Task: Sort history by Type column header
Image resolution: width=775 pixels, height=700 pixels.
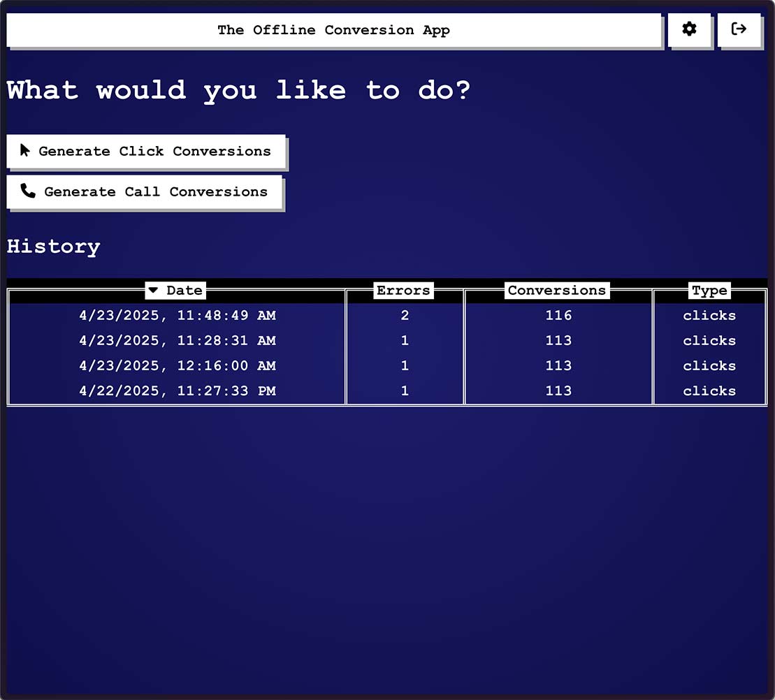Action: click(x=709, y=291)
